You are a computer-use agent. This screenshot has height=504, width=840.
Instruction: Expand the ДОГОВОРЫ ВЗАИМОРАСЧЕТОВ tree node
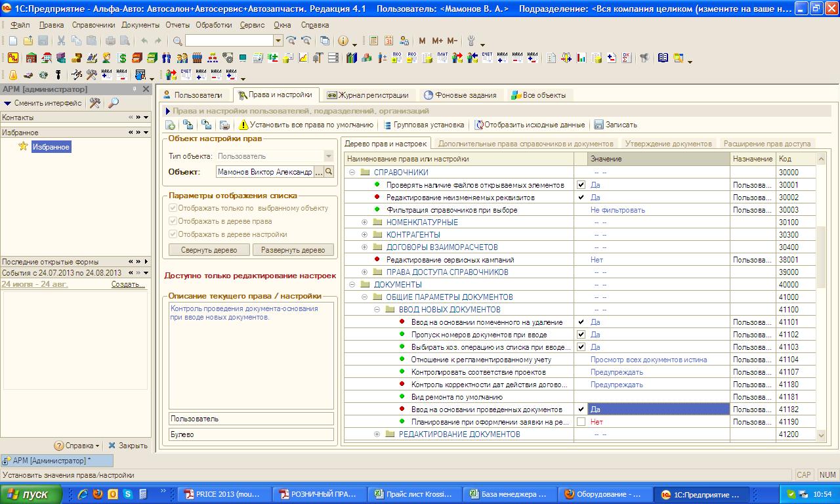[x=365, y=247]
